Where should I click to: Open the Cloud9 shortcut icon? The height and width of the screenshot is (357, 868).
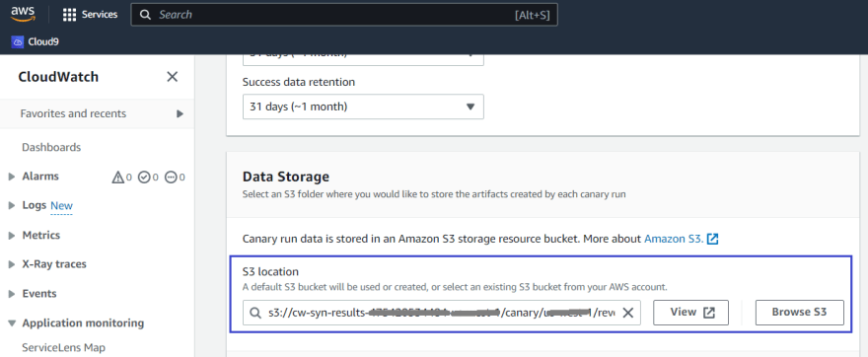(18, 41)
